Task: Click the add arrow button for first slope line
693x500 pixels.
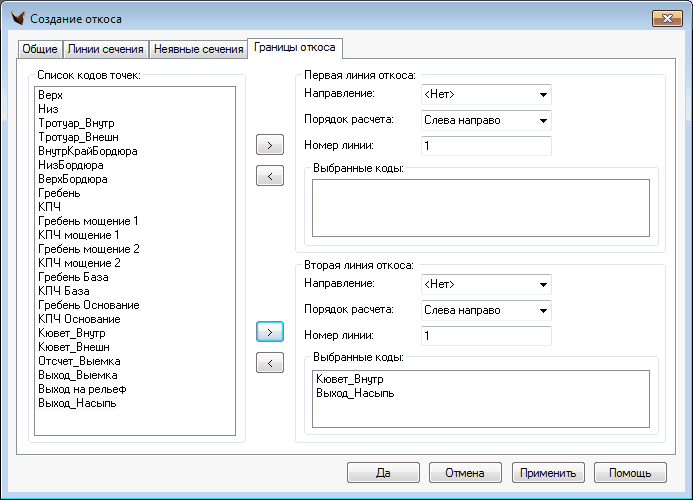Action: (x=270, y=145)
